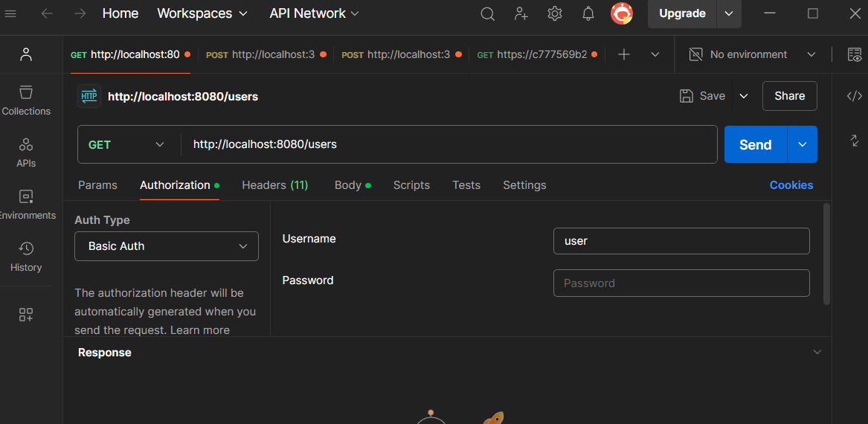
Task: Select the Authorization tab
Action: pos(179,185)
